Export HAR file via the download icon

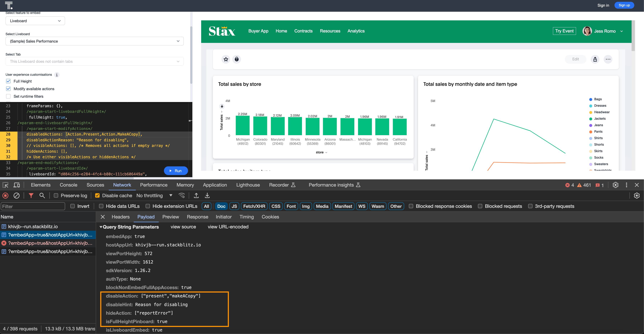pos(207,196)
